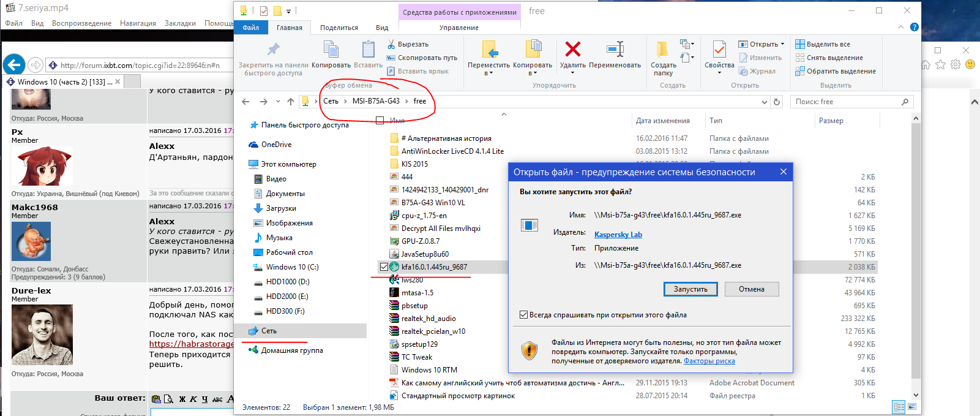Click Вставить ярлык in the ribbon
The height and width of the screenshot is (416, 980).
click(x=418, y=71)
